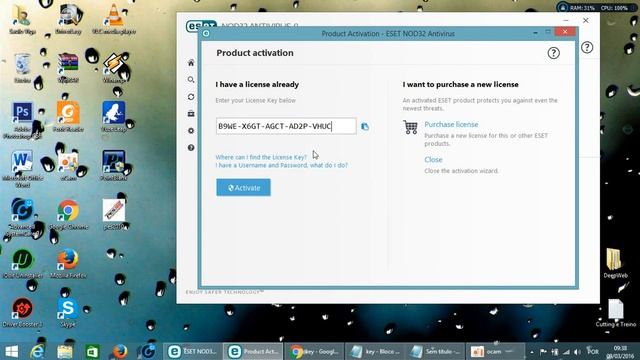
Task: Switch to the Chrome 'key - Google' taskbar window
Action: 313,351
